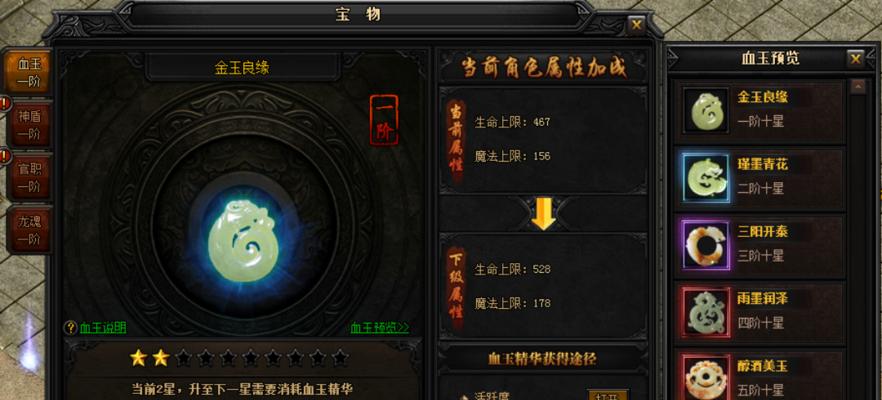Click the question mark help icon
This screenshot has width=882, height=400.
71,327
